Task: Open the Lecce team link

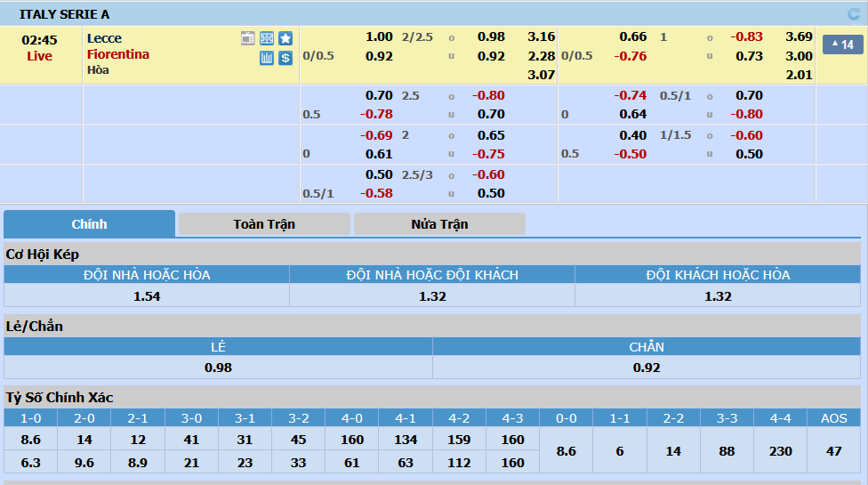Action: 104,38
